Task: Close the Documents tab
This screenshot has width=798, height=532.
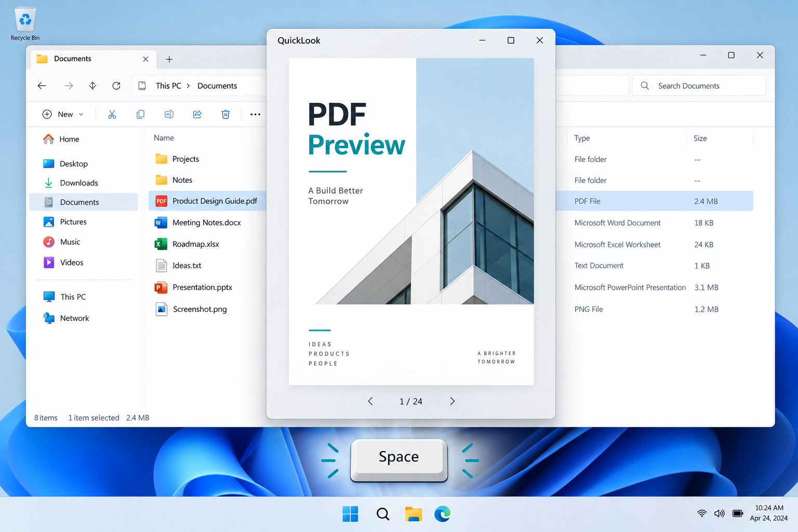Action: click(x=145, y=59)
